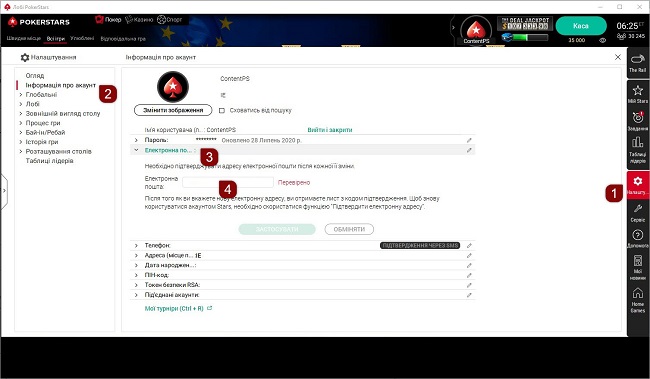Viewport: 650px width, 379px height.
Task: Select Інформація про акаунт in the settings tree
Action: [x=61, y=85]
